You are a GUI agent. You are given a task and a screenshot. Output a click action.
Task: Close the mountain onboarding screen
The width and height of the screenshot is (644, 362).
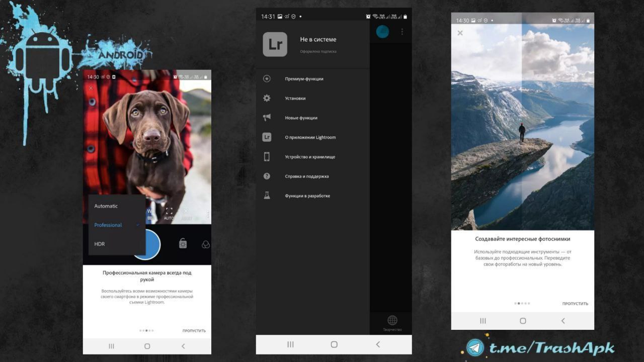pos(460,33)
